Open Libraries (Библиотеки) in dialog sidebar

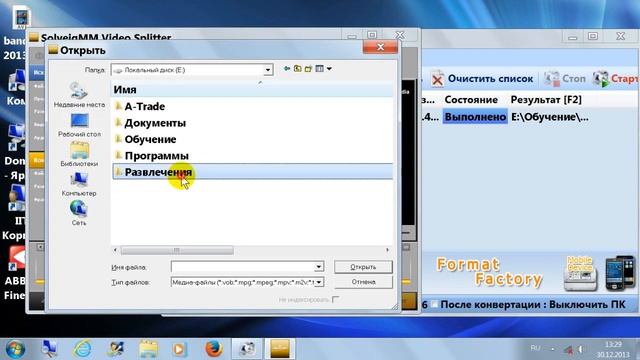click(x=79, y=154)
